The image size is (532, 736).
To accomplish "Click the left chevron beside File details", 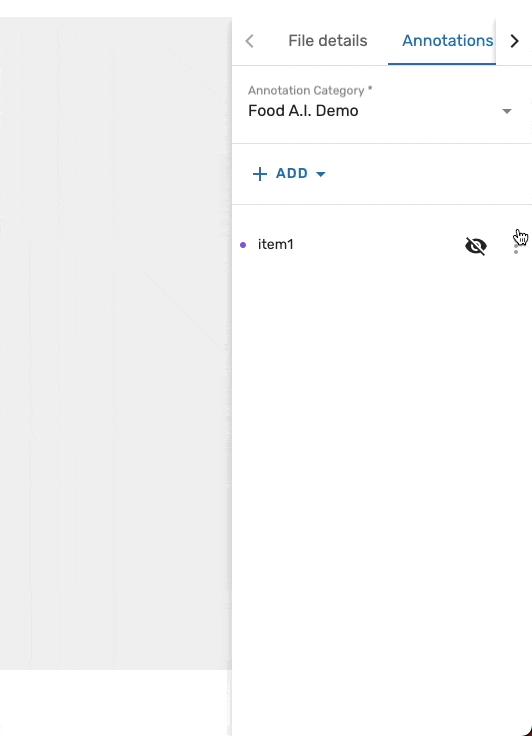I will [x=249, y=41].
